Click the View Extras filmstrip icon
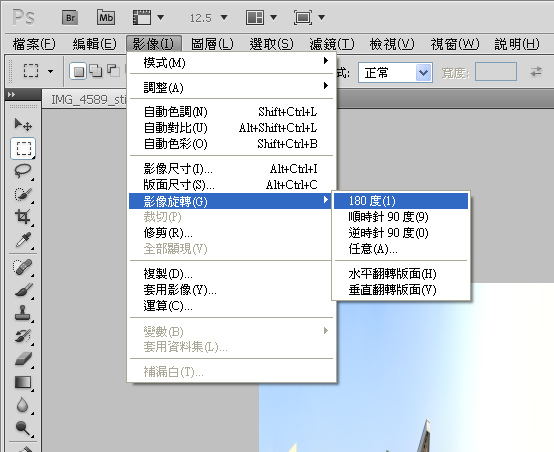Image resolution: width=554 pixels, height=452 pixels. [x=142, y=17]
